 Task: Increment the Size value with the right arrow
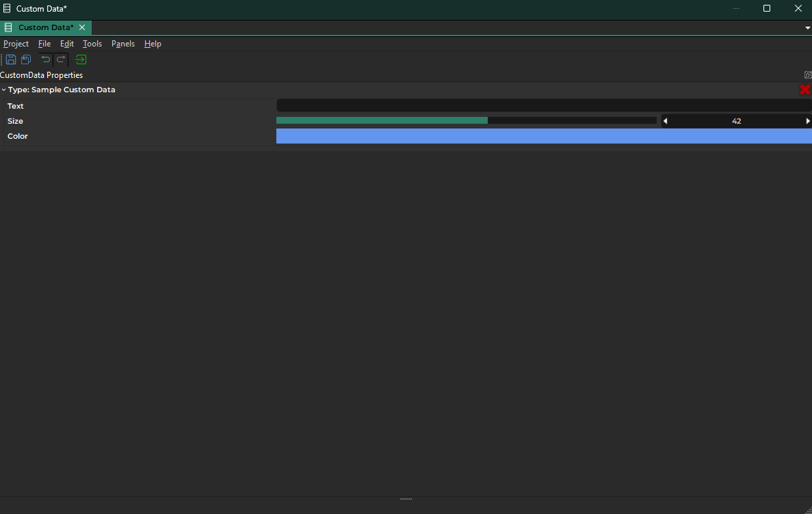pos(808,120)
